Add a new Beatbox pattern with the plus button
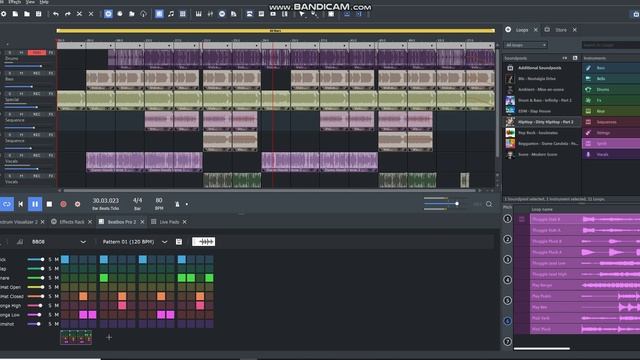640x360 pixels. pos(109,338)
